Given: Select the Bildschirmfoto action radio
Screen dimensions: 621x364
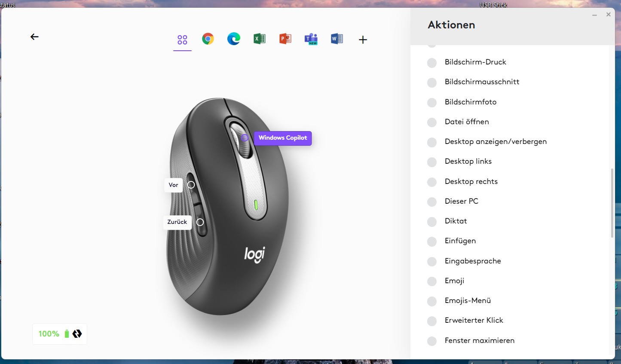Looking at the screenshot, I should point(432,102).
